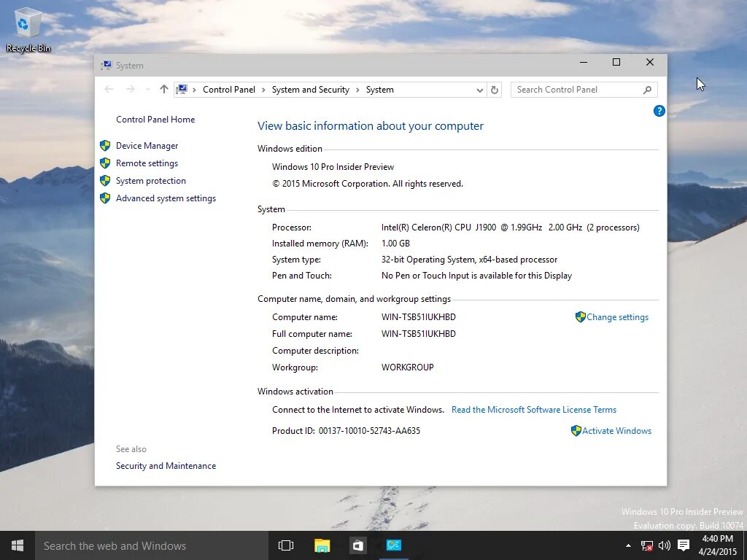Open the Store app from taskbar

[x=357, y=545]
